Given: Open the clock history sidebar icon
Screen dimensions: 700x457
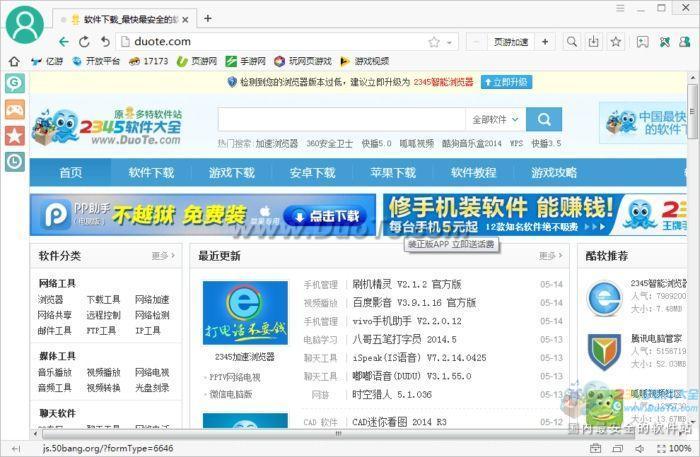Looking at the screenshot, I should (x=15, y=162).
